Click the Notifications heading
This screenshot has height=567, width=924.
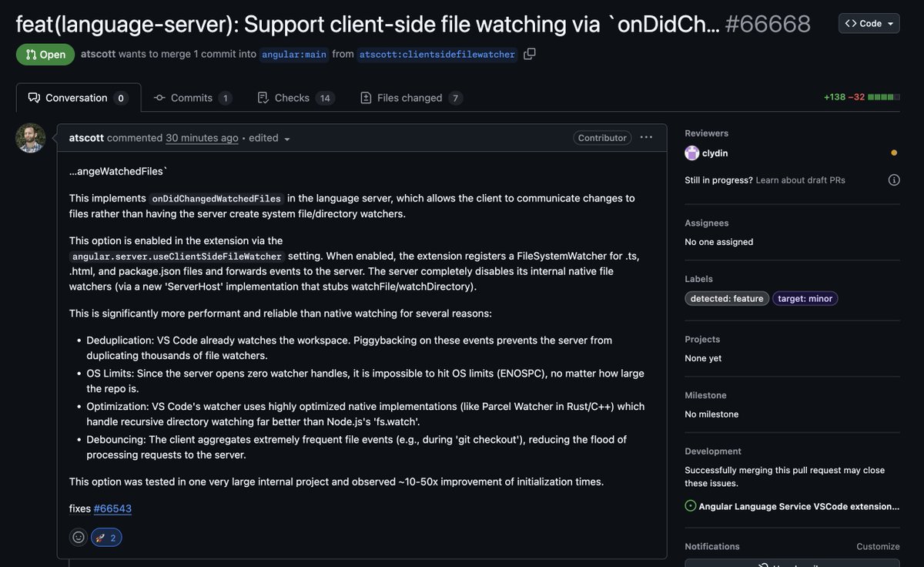[x=712, y=547]
